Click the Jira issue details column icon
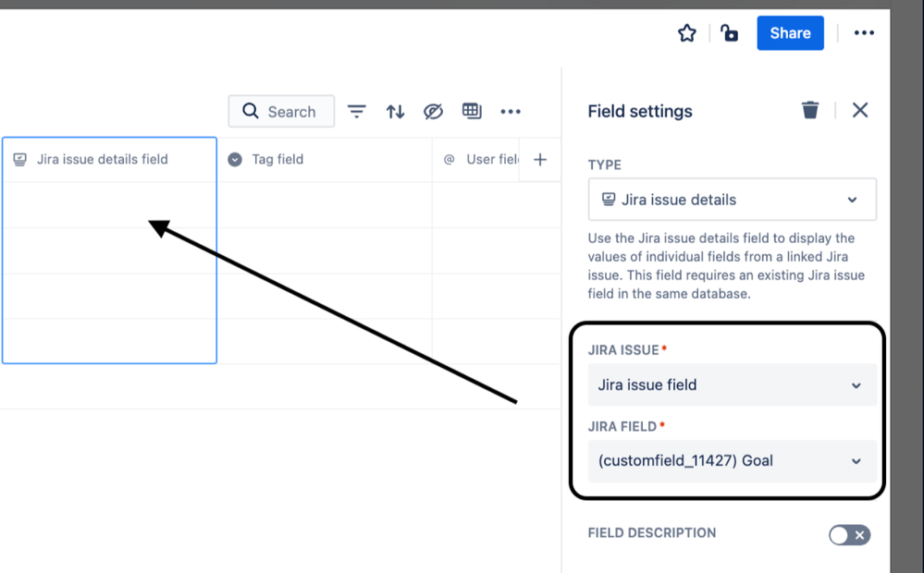The image size is (924, 573). click(x=20, y=160)
